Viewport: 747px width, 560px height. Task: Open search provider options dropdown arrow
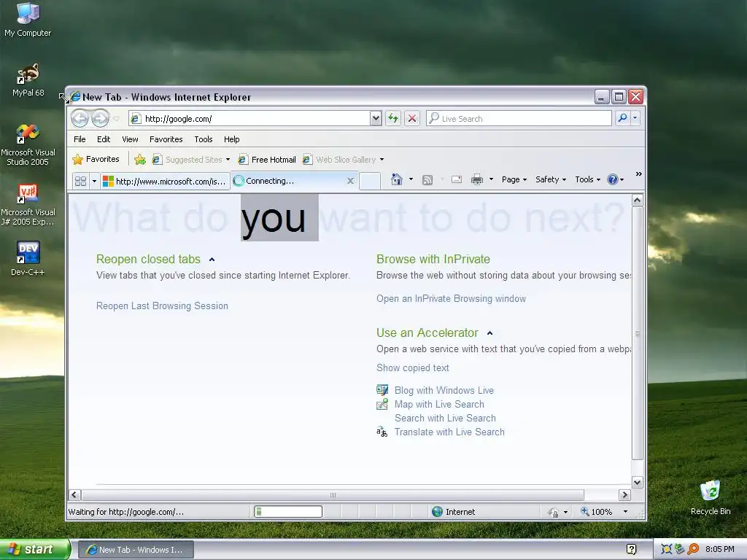[635, 118]
